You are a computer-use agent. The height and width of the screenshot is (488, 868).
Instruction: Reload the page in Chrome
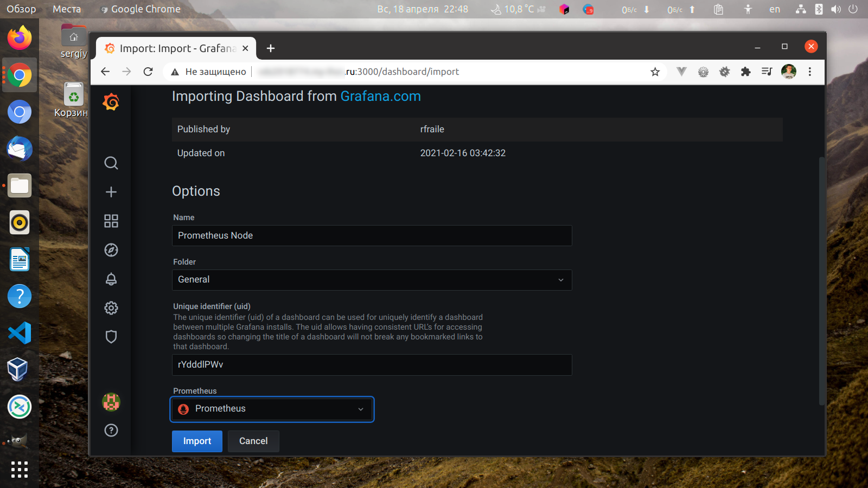tap(148, 72)
